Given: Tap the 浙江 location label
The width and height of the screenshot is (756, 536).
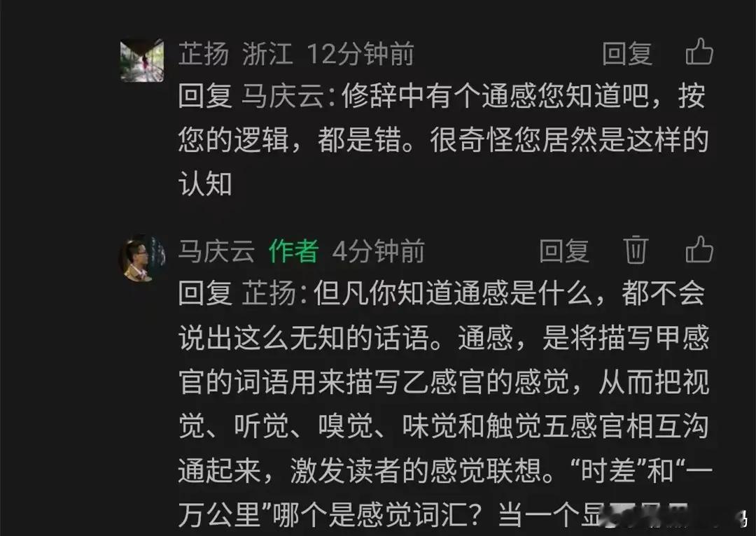Looking at the screenshot, I should (x=267, y=53).
